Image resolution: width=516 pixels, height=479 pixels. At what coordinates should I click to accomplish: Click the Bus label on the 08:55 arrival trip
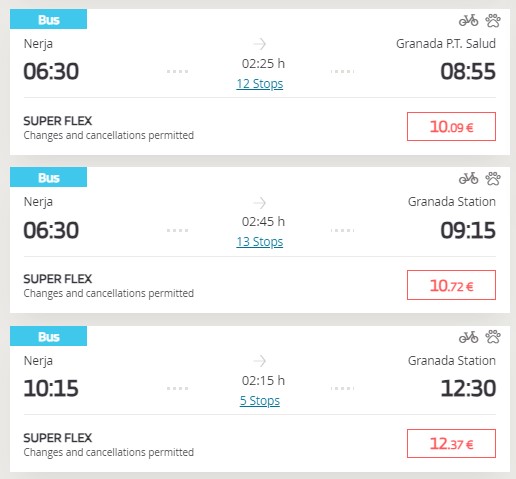pos(49,19)
